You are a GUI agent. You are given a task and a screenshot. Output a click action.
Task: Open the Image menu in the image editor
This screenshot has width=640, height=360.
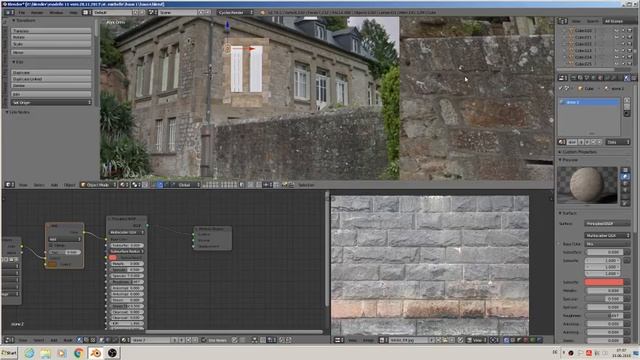tap(368, 340)
